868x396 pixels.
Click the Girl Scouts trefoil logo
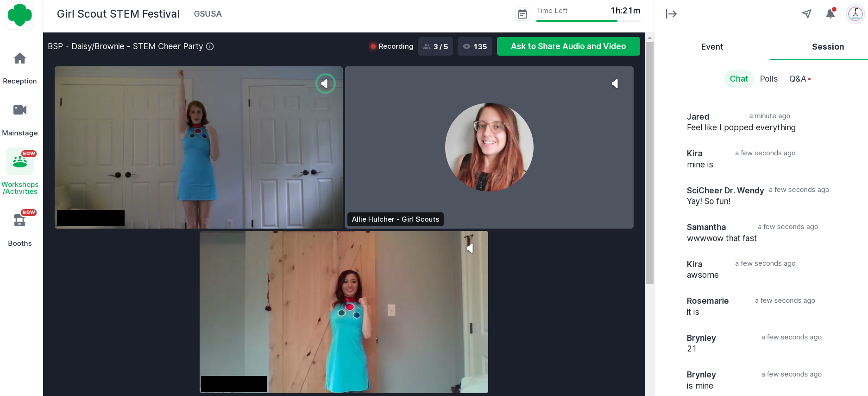click(x=20, y=15)
